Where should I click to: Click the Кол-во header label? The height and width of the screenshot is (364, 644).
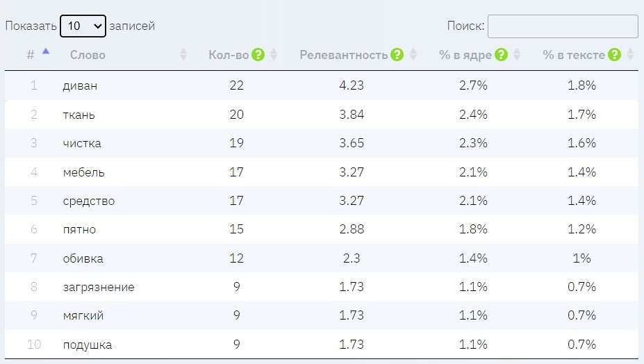(229, 55)
